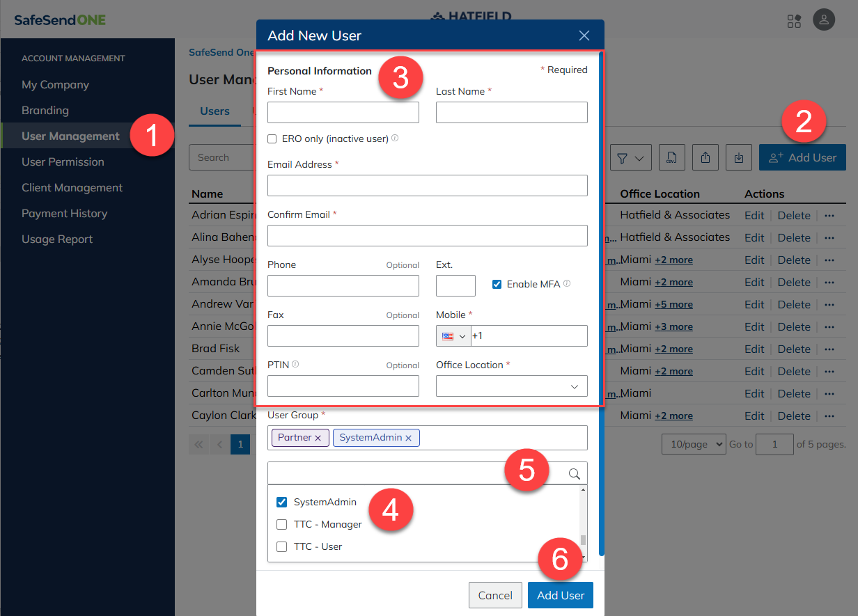
Task: Click the Email Address input field
Action: (x=427, y=186)
